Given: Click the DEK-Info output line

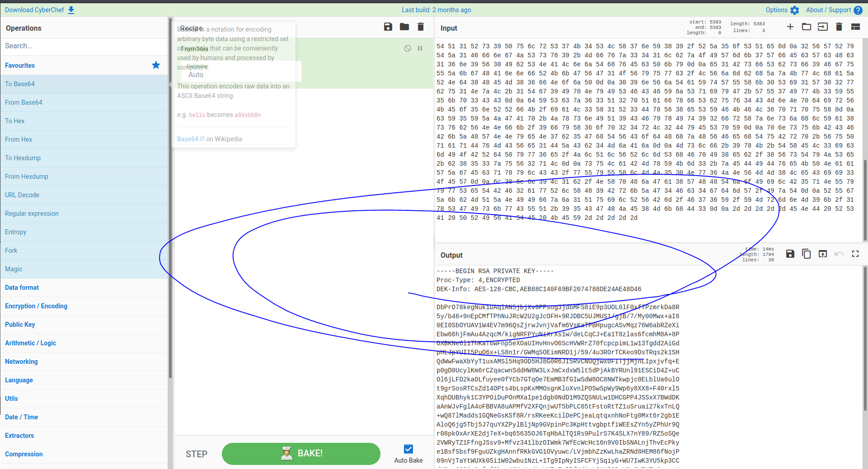Looking at the screenshot, I should point(539,289).
